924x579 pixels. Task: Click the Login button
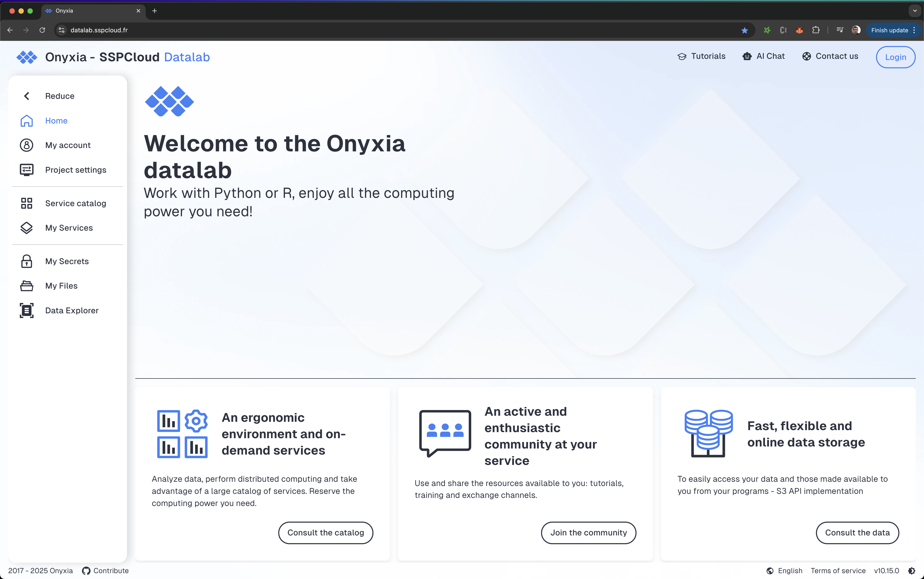tap(895, 57)
